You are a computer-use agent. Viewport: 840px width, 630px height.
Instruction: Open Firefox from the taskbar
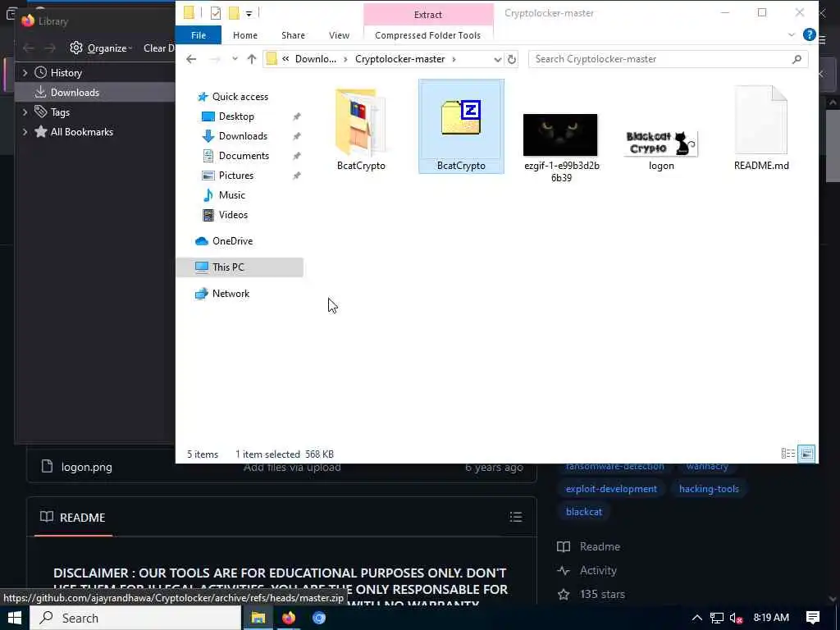[x=288, y=618]
